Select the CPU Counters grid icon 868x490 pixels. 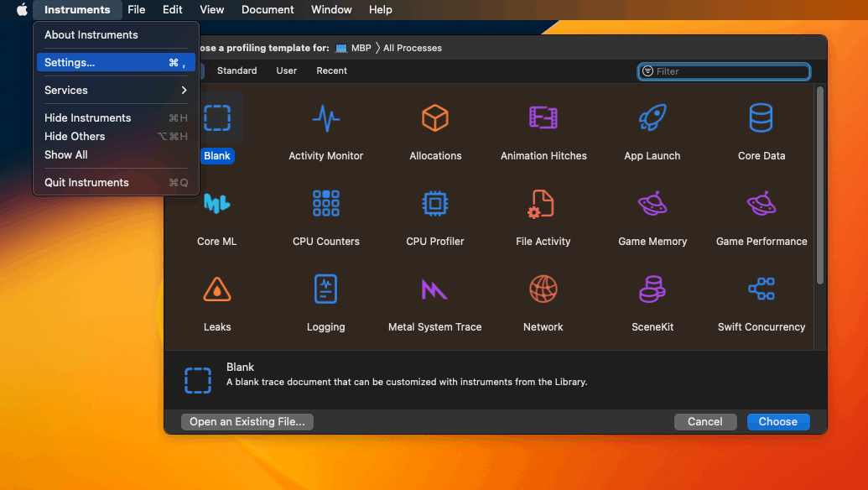tap(325, 203)
